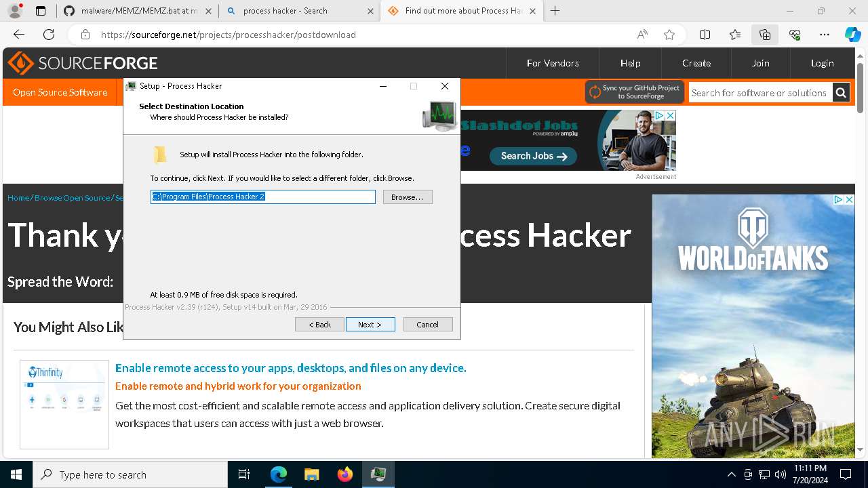Add page to favorites with star icon

pos(669,35)
